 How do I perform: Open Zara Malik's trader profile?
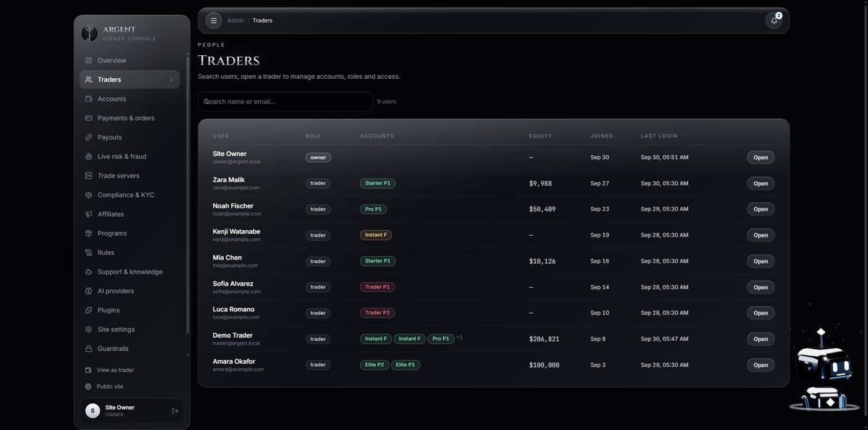coord(761,184)
